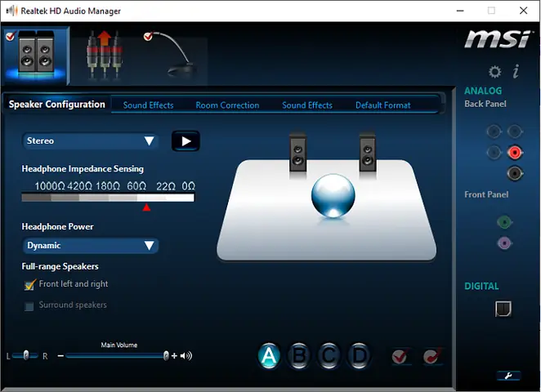Click the DIGITAL heading
Screen dimensions: 541x392
click(481, 286)
